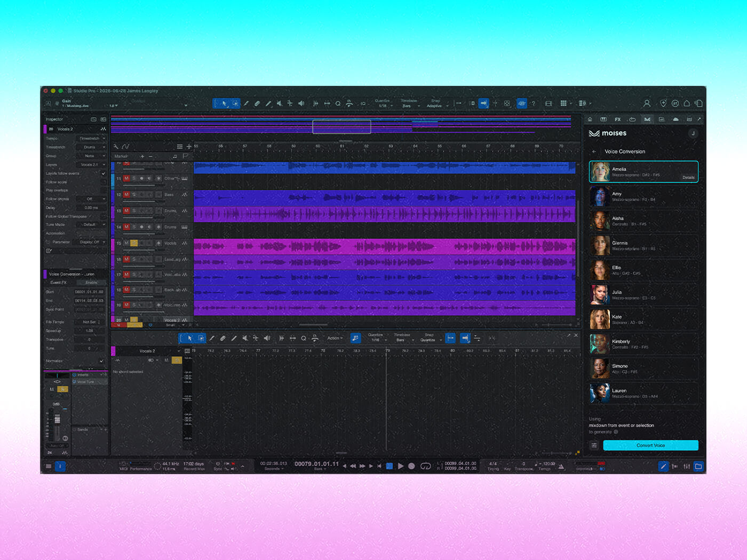Open the Tempo Timestretch dropdown
747x560 pixels.
pos(92,139)
